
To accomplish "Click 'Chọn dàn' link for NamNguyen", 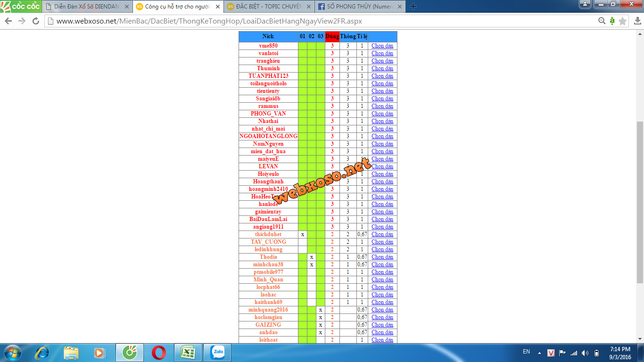I will [x=382, y=144].
